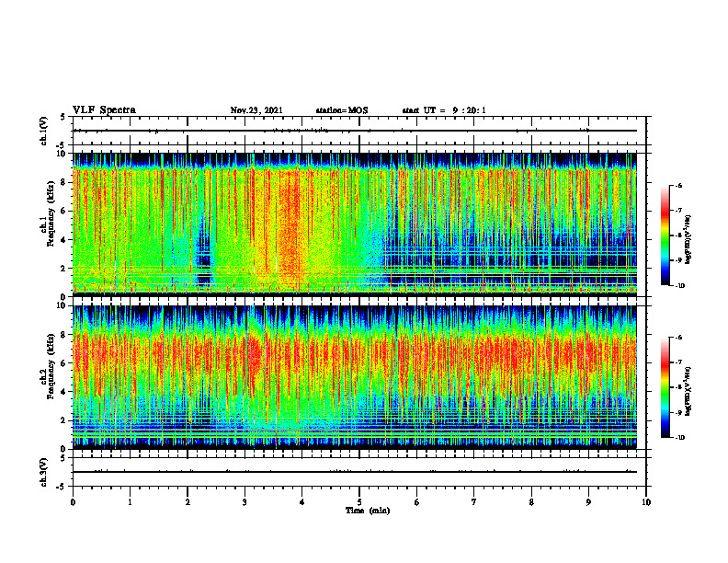Click the ch.2 spectrogram color scale bar
Viewport: 728px width, 563px height.
point(665,387)
